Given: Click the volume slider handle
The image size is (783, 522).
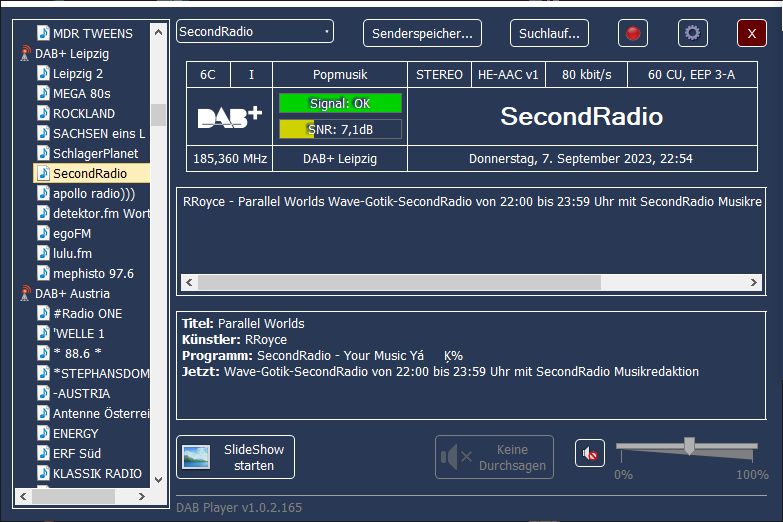Looking at the screenshot, I should click(689, 446).
